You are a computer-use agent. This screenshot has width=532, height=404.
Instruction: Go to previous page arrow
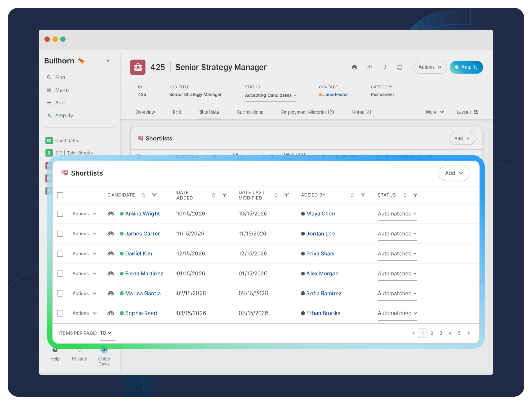(414, 333)
